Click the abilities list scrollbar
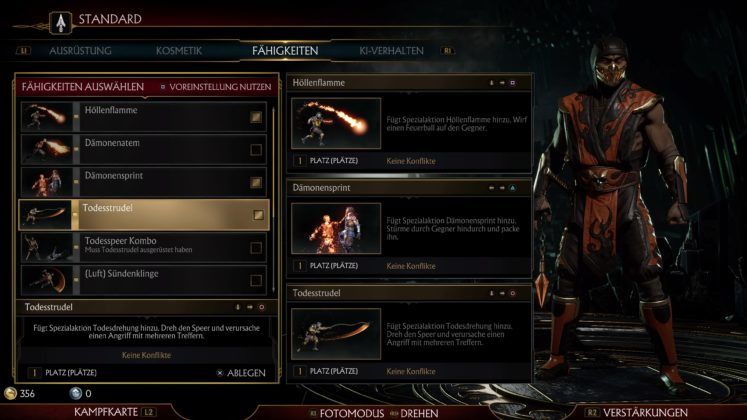This screenshot has height=420, width=747. [273, 200]
